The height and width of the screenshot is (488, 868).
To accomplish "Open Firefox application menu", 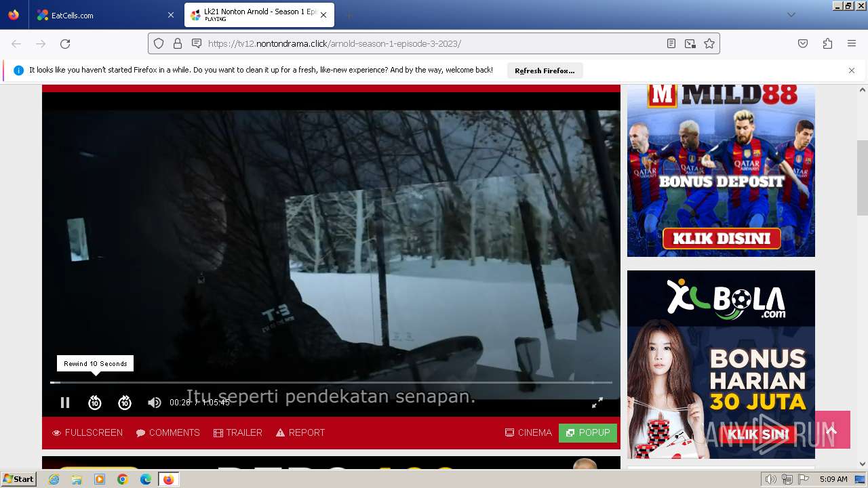I will [852, 43].
